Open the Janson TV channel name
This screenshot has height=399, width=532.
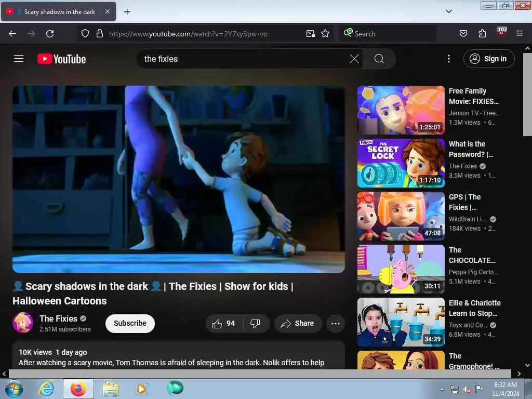(474, 113)
